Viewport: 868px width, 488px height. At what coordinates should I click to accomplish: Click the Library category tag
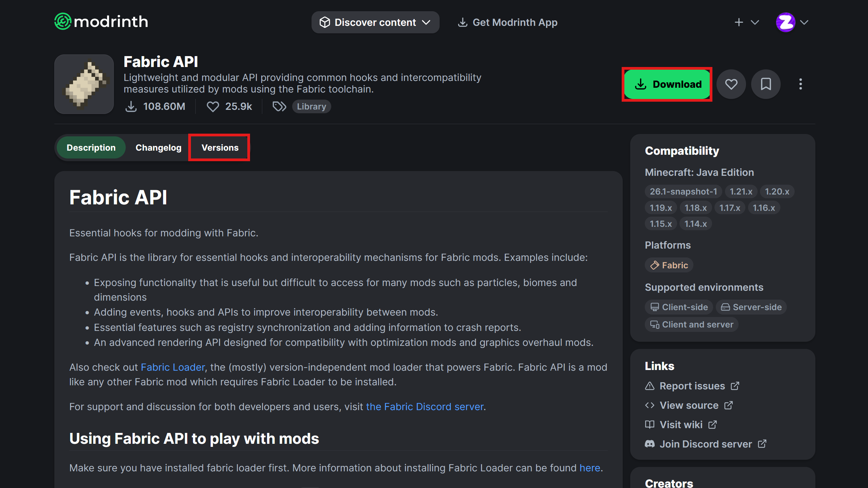(x=311, y=106)
